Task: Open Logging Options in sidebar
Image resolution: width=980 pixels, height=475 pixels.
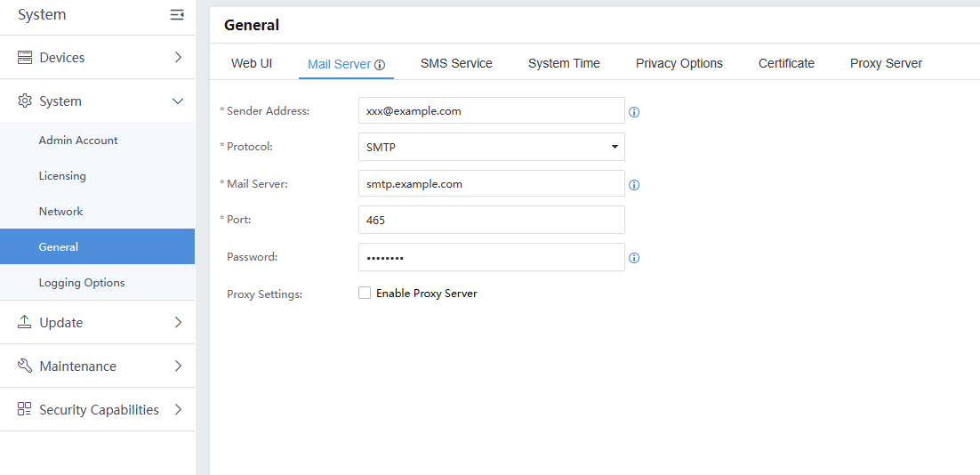Action: [x=82, y=283]
